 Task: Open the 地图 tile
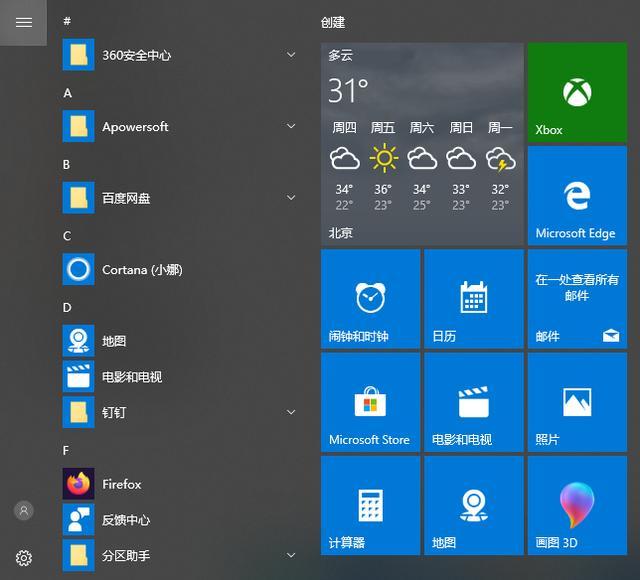pyautogui.click(x=474, y=506)
